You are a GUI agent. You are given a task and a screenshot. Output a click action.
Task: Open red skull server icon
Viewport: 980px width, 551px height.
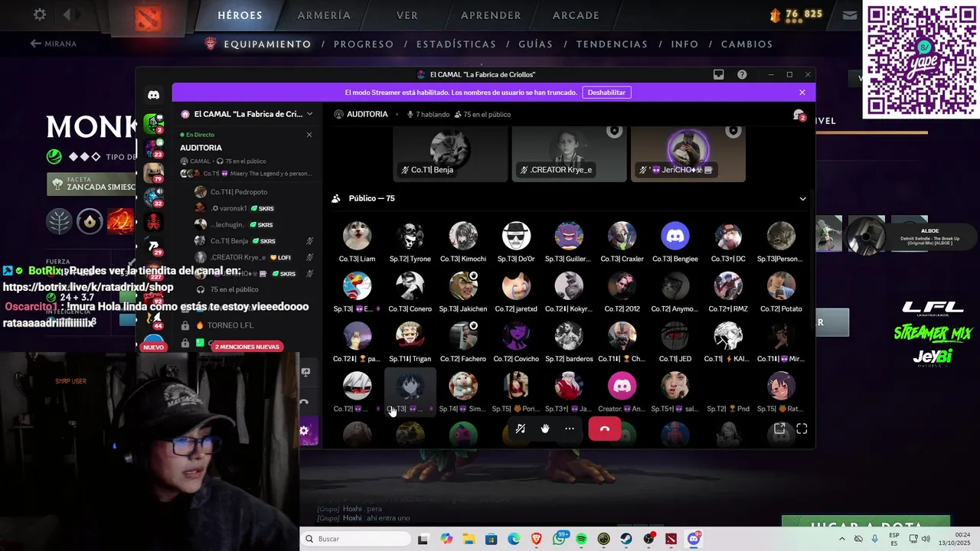coord(153,222)
